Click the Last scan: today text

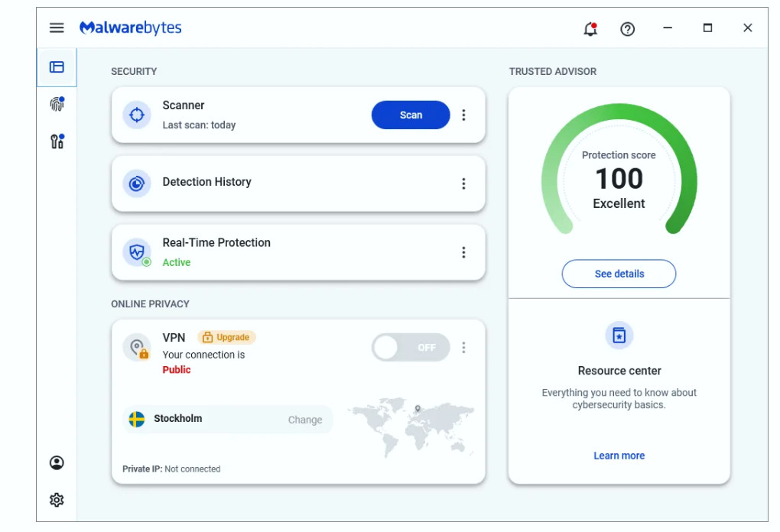pos(199,125)
